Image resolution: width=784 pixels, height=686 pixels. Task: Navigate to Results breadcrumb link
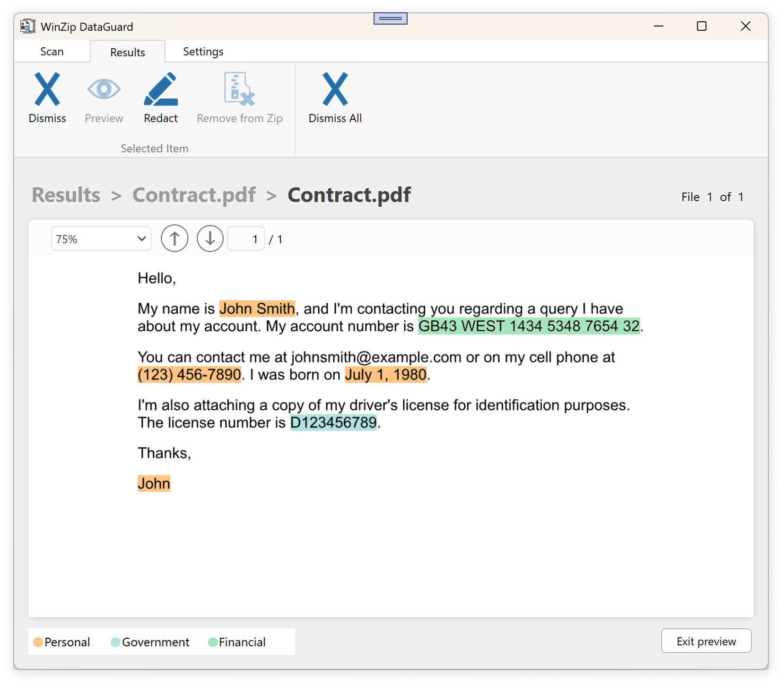[66, 195]
